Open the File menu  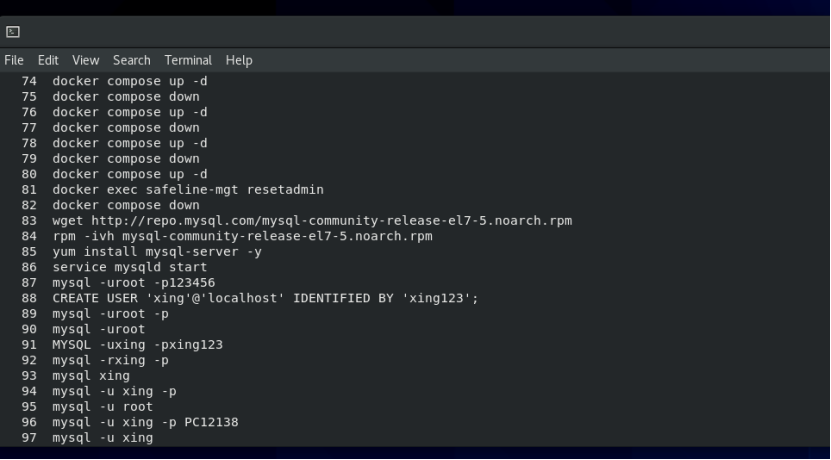[14, 60]
